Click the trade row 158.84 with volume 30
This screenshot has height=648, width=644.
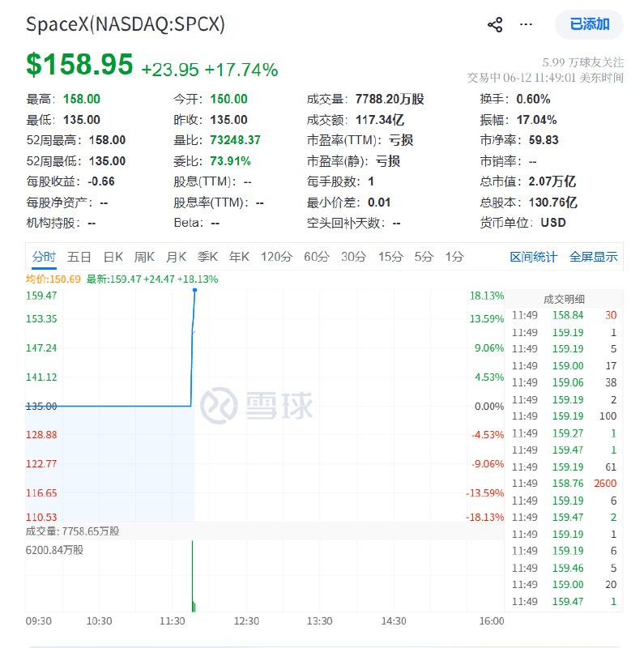coord(564,315)
